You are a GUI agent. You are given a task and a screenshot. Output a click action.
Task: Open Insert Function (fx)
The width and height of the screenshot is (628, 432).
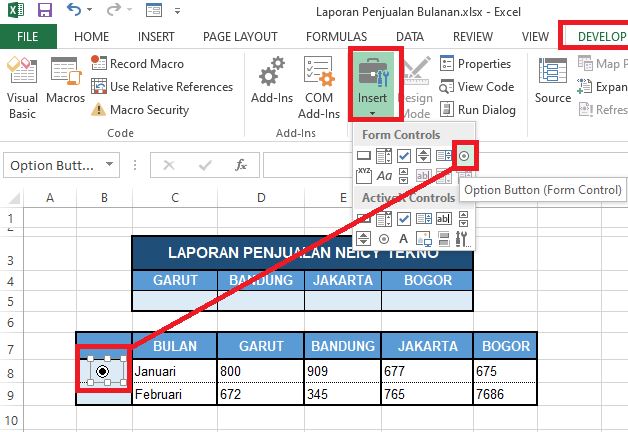241,165
